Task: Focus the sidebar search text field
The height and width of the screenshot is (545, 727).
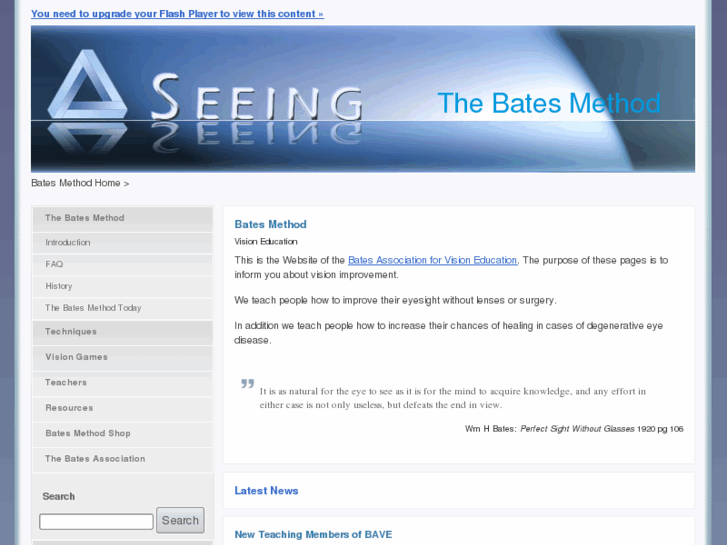Action: pyautogui.click(x=96, y=521)
